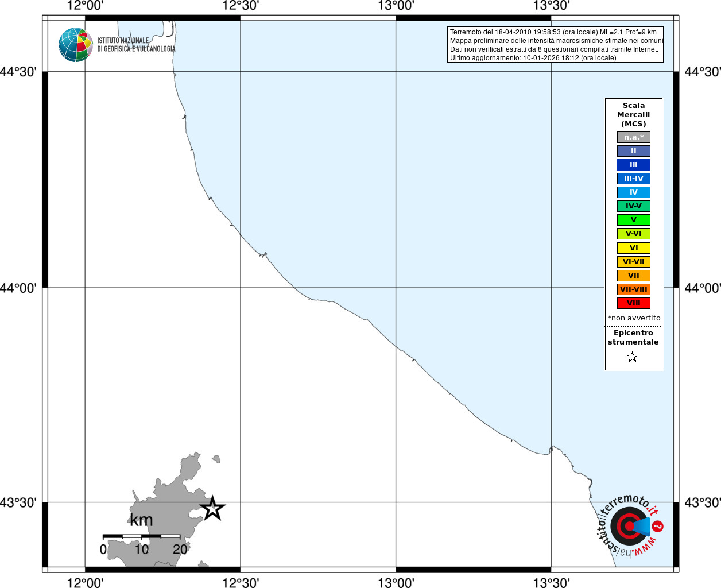This screenshot has height=588, width=721.
Task: Click the 'Epicentro strumentale' legend label
Action: (x=633, y=338)
